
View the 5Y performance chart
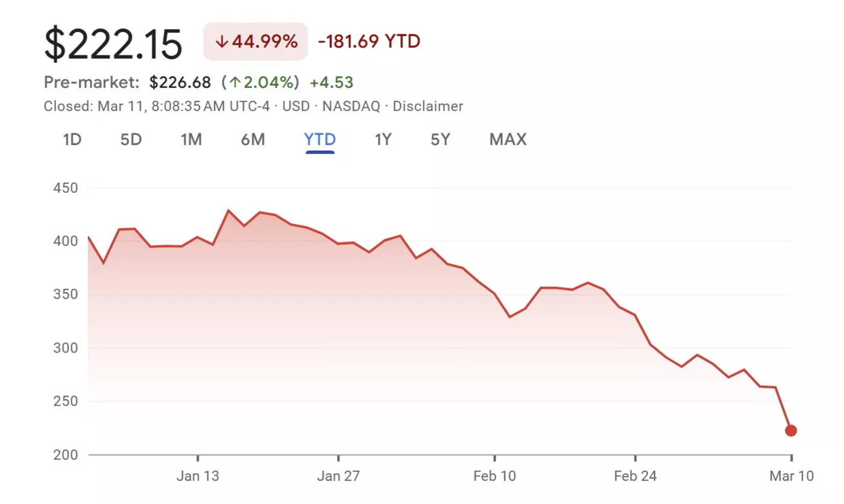click(439, 139)
